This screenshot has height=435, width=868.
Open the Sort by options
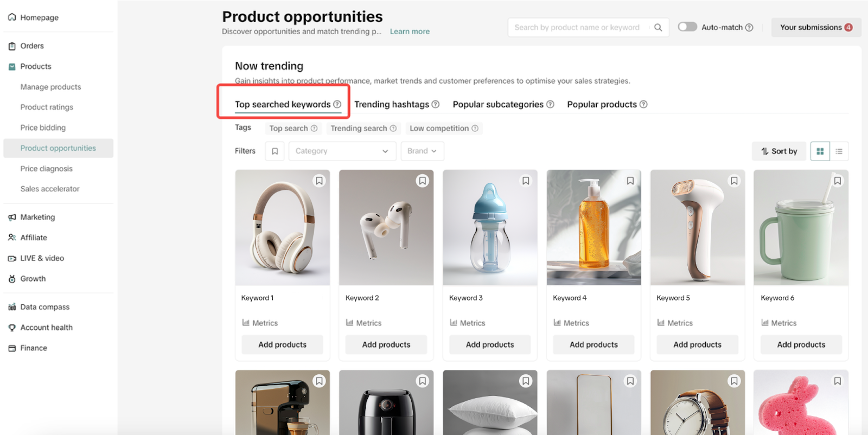778,151
